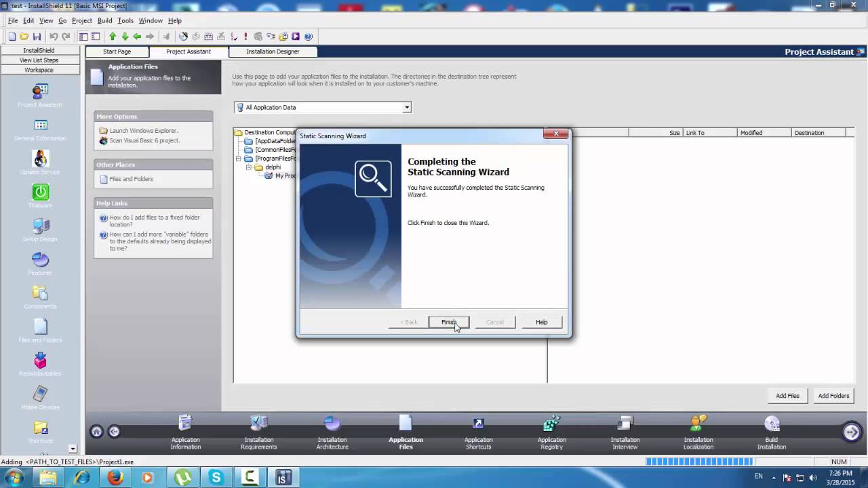Open Firefox from the taskbar
The image size is (868, 488).
[x=115, y=477]
